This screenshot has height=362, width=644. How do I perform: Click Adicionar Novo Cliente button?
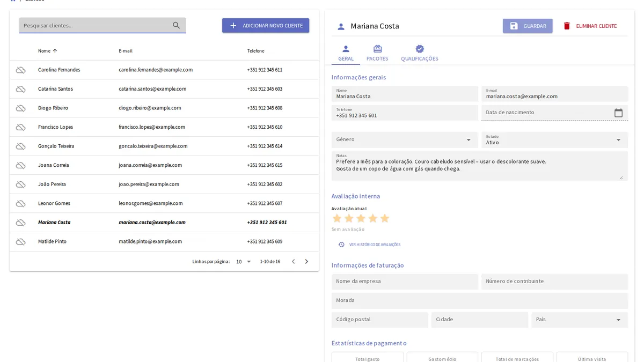[266, 26]
